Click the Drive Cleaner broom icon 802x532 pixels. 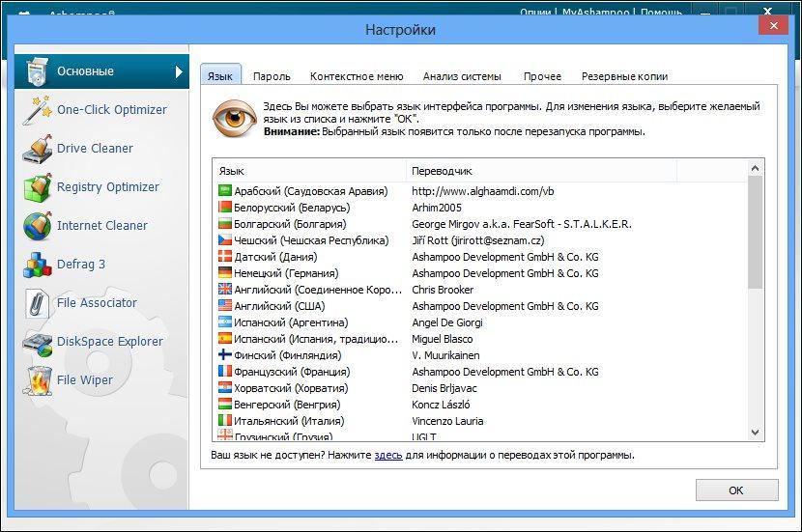coord(38,149)
